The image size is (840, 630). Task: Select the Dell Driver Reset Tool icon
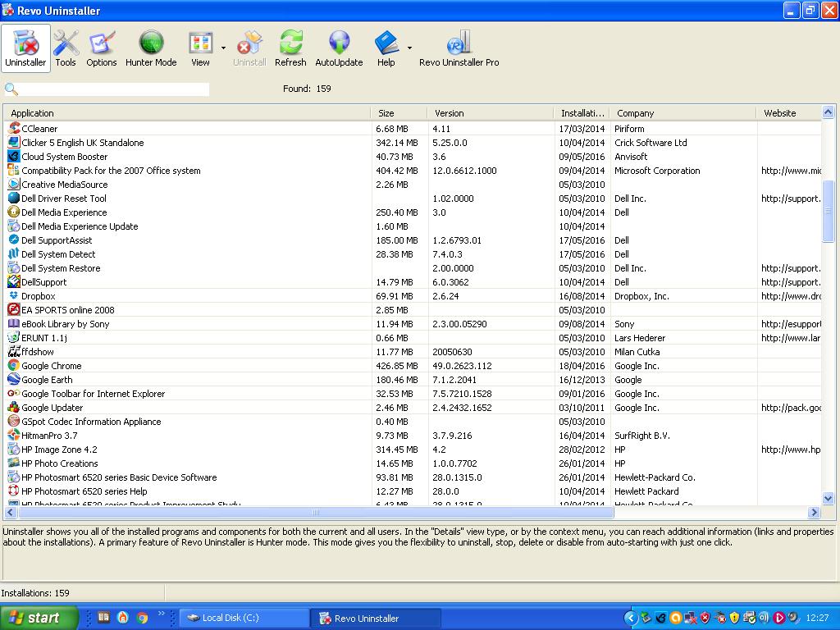pos(14,199)
